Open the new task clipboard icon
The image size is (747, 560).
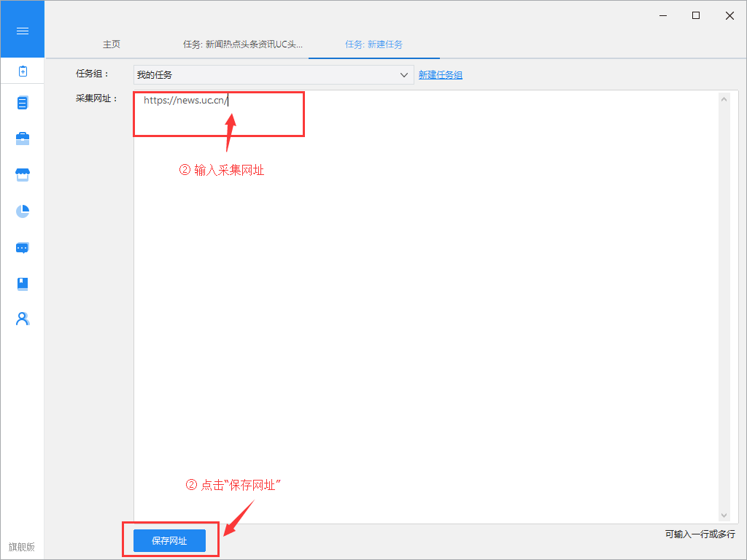23,71
